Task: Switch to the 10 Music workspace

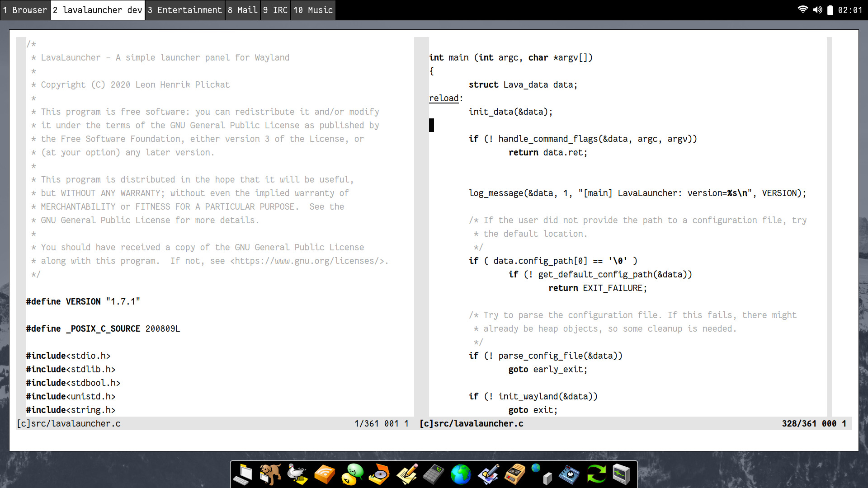Action: click(x=313, y=10)
